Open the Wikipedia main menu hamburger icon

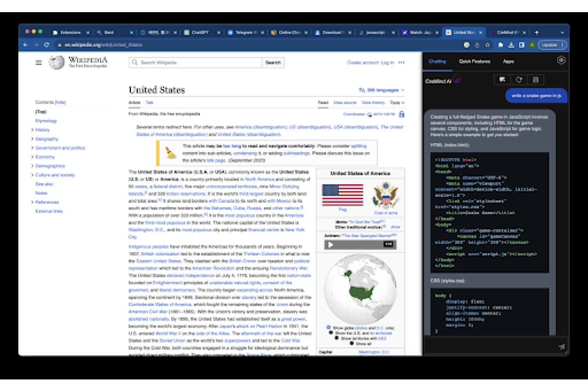coord(38,62)
